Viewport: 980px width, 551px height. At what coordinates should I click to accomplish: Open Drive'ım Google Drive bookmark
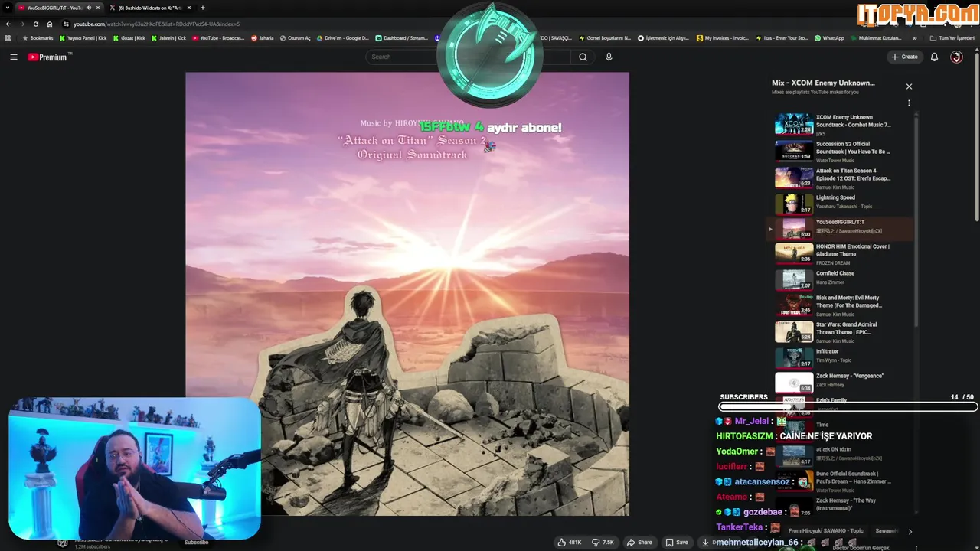pyautogui.click(x=342, y=37)
